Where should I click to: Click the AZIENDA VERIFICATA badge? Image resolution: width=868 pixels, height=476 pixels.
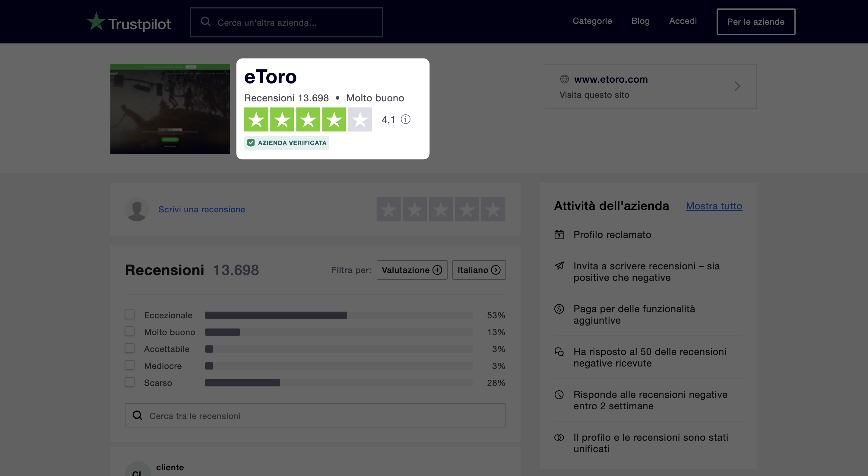pyautogui.click(x=287, y=143)
